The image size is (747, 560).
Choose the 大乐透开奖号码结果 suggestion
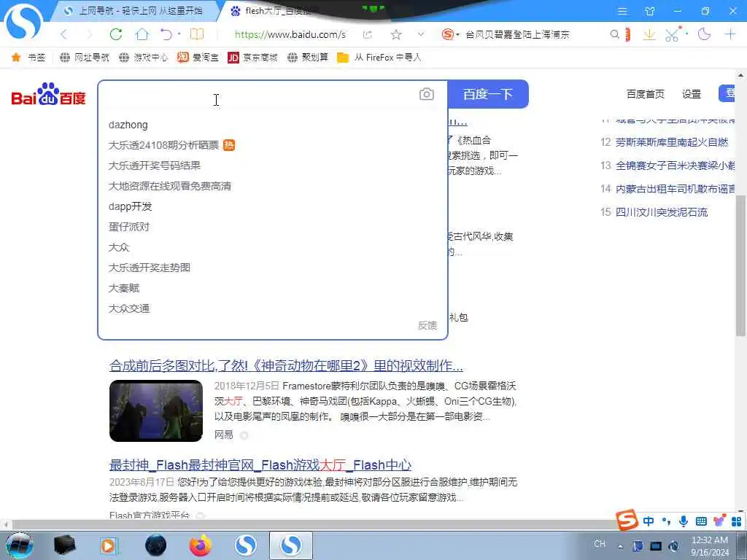(x=155, y=166)
